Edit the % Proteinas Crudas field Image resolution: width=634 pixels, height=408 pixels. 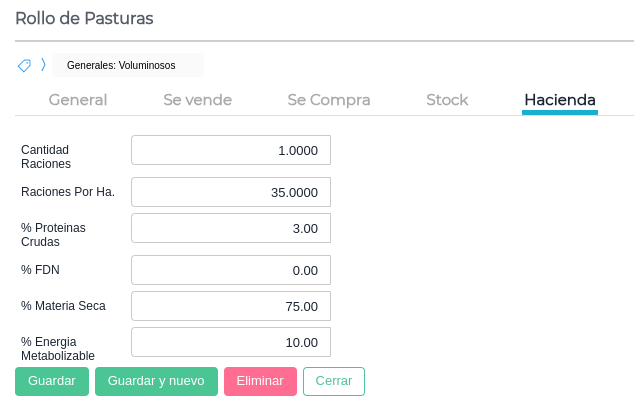coord(231,228)
